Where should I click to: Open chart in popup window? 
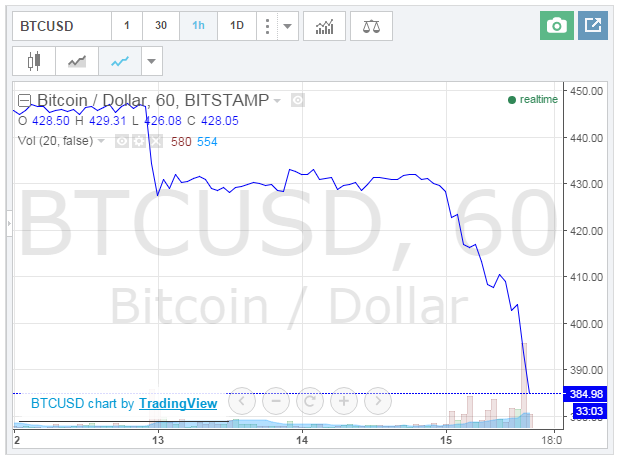point(592,26)
